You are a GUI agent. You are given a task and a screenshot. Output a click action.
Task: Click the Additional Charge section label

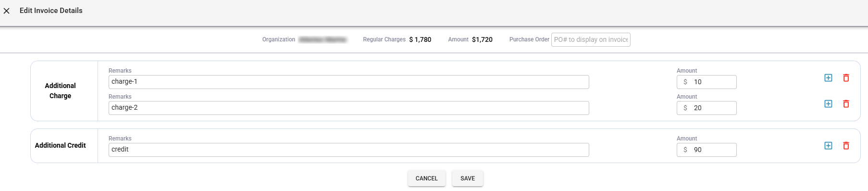coord(60,90)
